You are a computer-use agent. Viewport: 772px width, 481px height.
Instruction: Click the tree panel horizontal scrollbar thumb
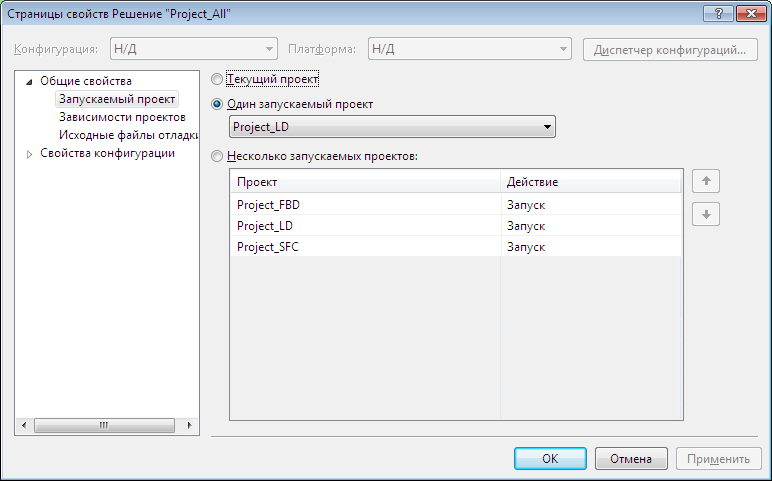click(x=104, y=425)
